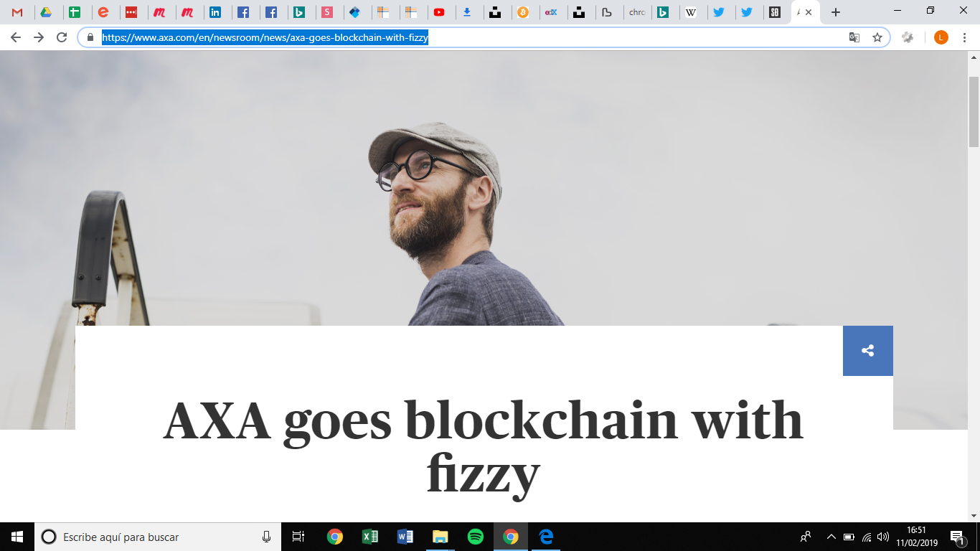The width and height of the screenshot is (980, 551).
Task: Go back with the back arrow
Action: tap(16, 37)
